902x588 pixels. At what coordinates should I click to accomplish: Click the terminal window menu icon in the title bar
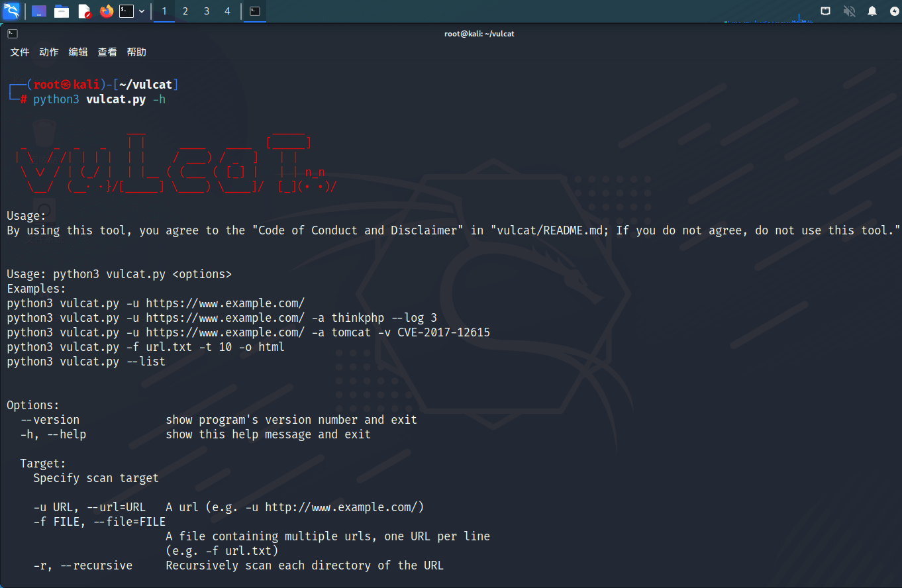(x=13, y=34)
